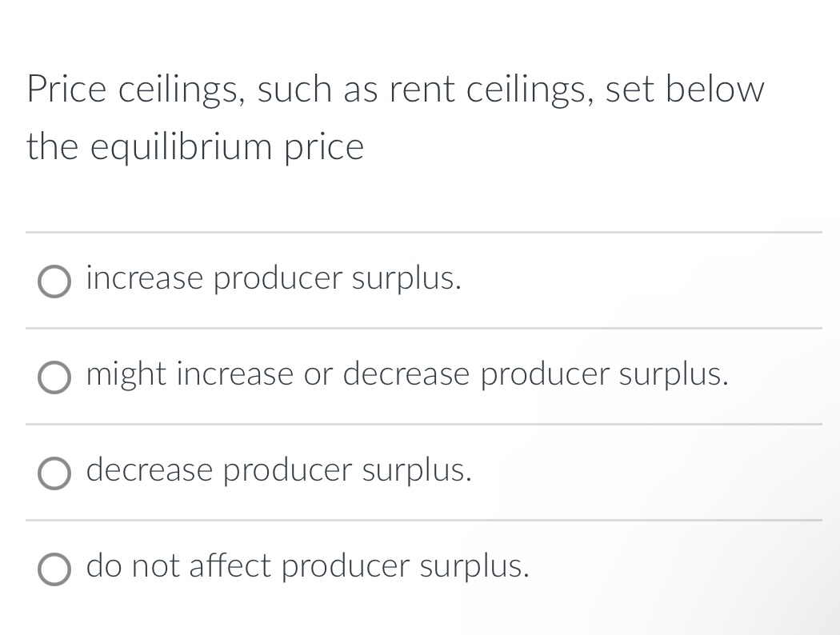The image size is (840, 635).
Task: Click the text 'decrease producer surplus.'
Action: pos(278,471)
